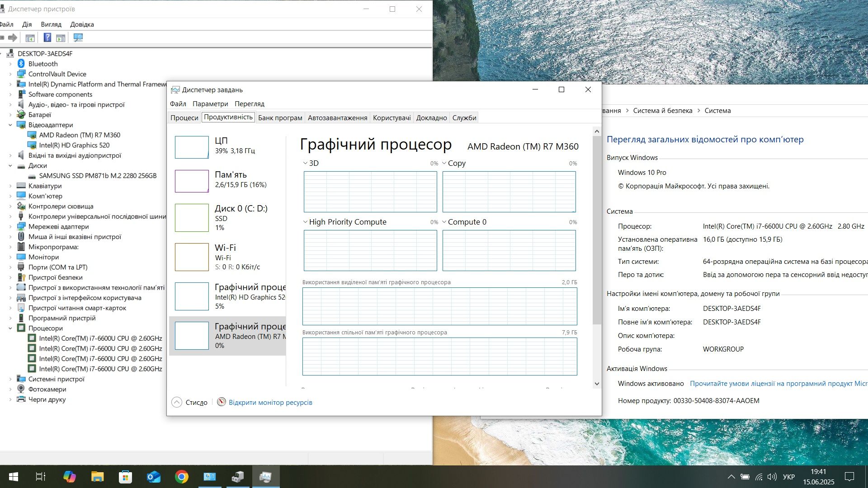
Task: Open the Вигляд menu in Device Manager
Action: tap(51, 24)
